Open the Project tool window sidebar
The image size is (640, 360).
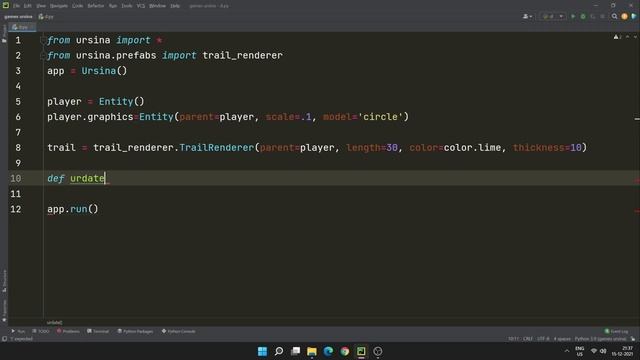click(x=4, y=33)
